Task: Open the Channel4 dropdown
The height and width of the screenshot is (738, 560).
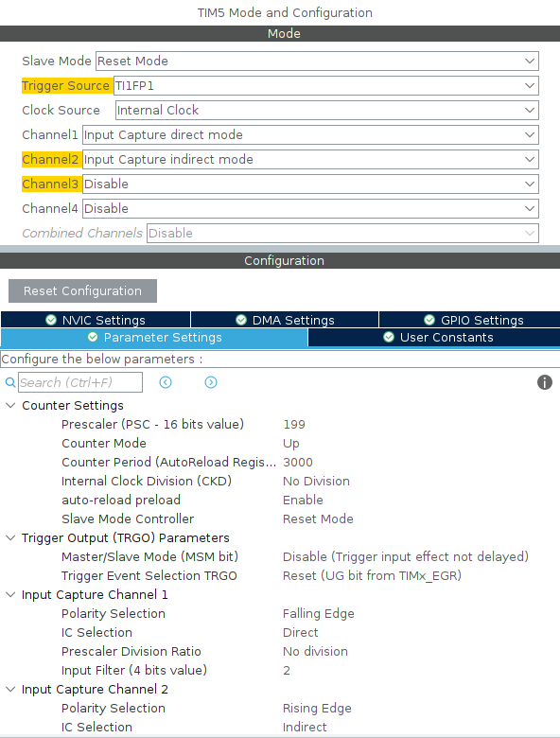Action: [x=310, y=208]
